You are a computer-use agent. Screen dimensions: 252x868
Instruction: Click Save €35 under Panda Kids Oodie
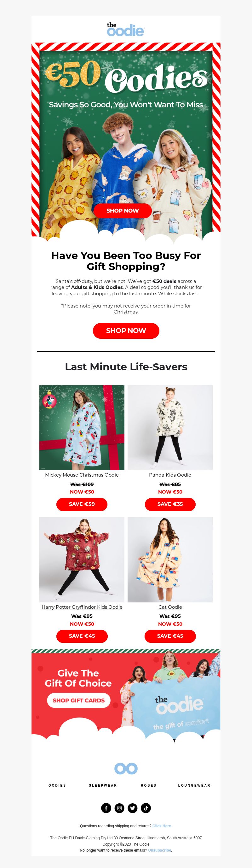click(170, 504)
